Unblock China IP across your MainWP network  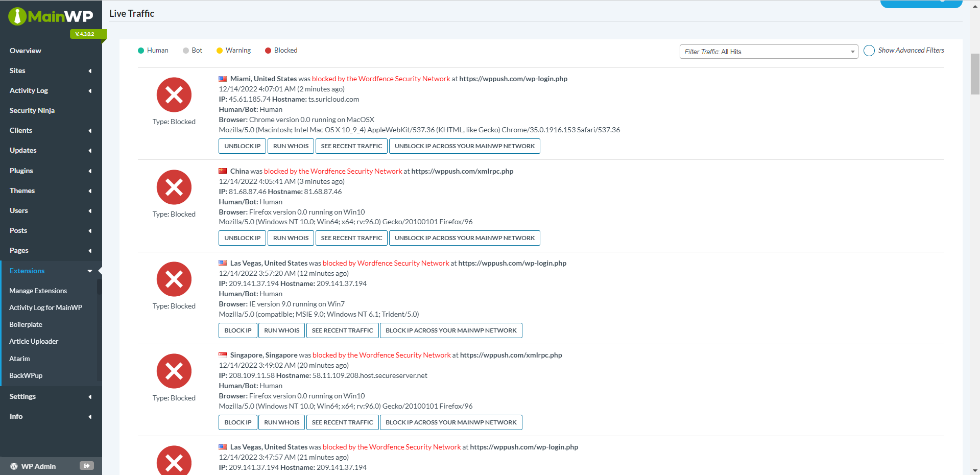(465, 238)
